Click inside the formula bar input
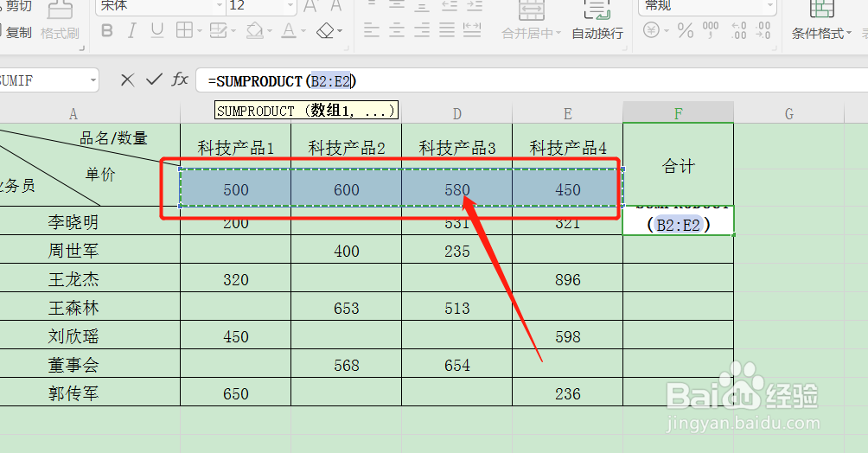 (532, 81)
